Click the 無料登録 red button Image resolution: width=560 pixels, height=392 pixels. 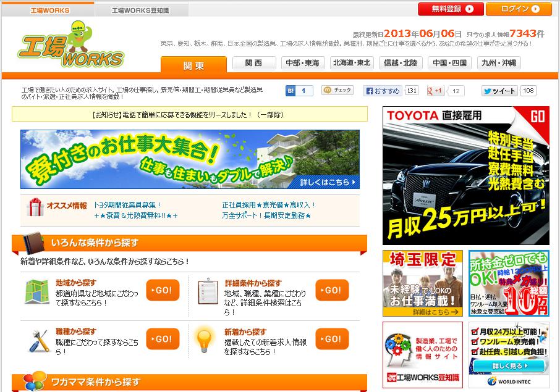coord(451,9)
